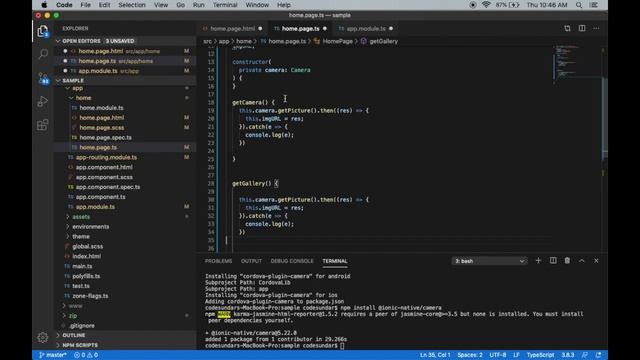Create a new terminal with plus icon
This screenshot has height=360, width=640.
click(538, 260)
